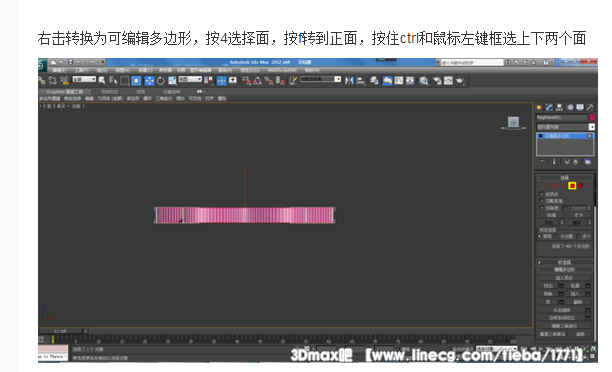Select the Link tool in main toolbar

[x=42, y=80]
